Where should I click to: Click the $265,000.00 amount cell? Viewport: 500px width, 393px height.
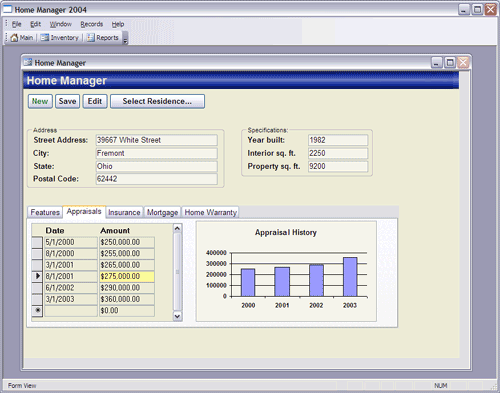click(x=127, y=265)
